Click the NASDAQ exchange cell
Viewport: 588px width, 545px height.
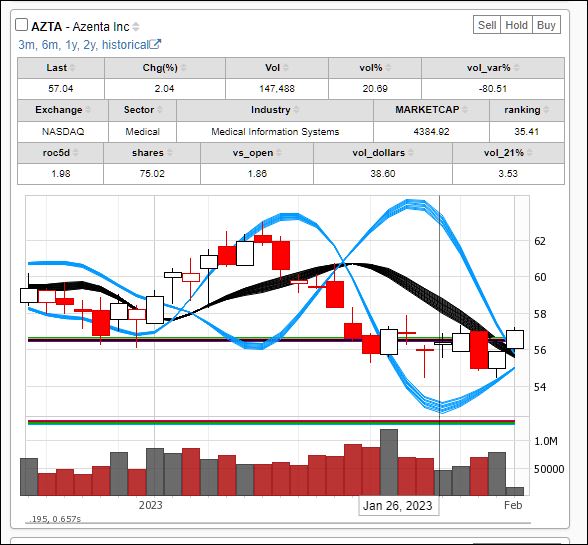point(63,132)
